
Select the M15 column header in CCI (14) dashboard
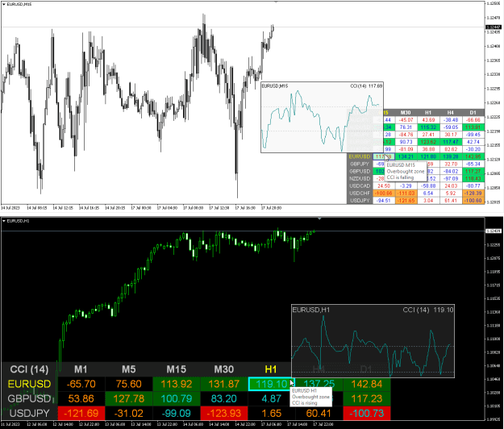pos(176,369)
